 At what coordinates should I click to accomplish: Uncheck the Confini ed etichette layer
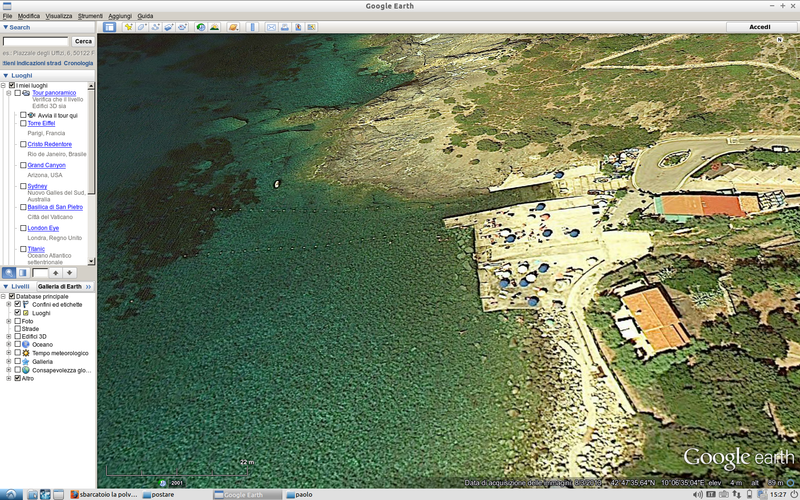pyautogui.click(x=17, y=304)
